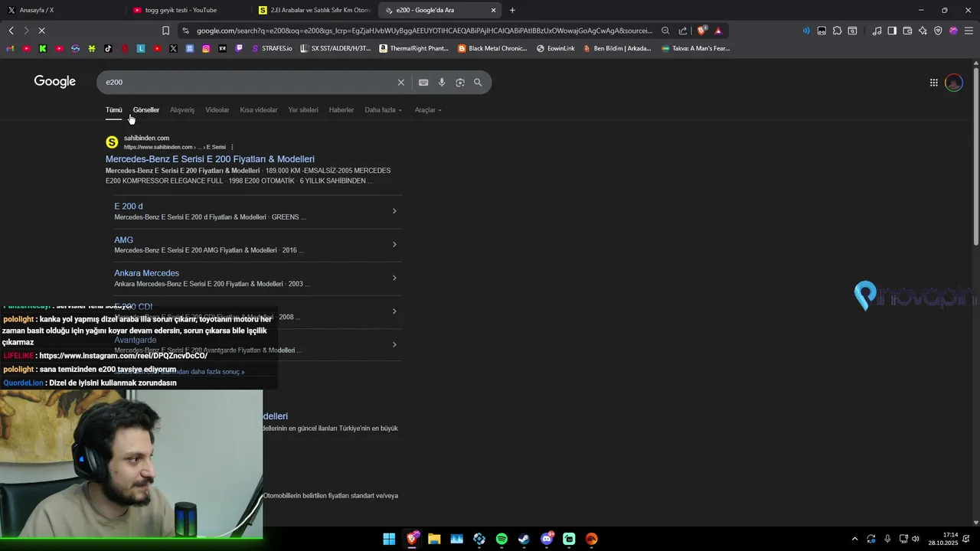
Task: Start a voice search with the microphone
Action: point(442,83)
